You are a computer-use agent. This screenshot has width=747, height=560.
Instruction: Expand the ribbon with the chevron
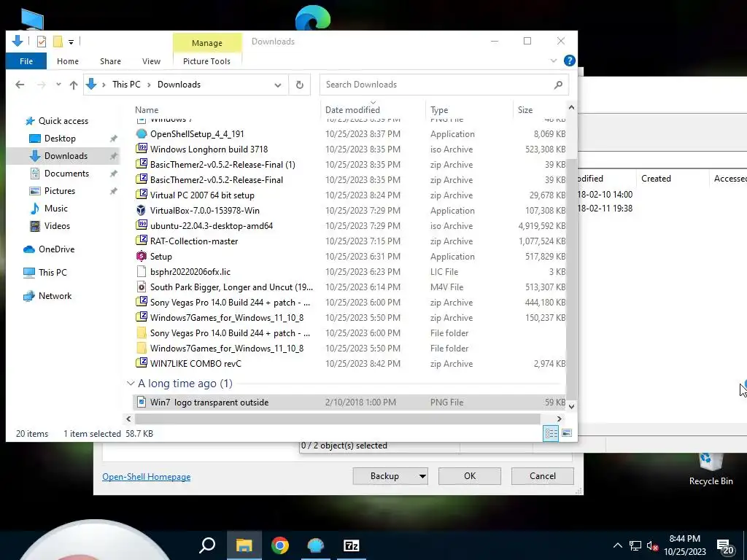click(554, 61)
